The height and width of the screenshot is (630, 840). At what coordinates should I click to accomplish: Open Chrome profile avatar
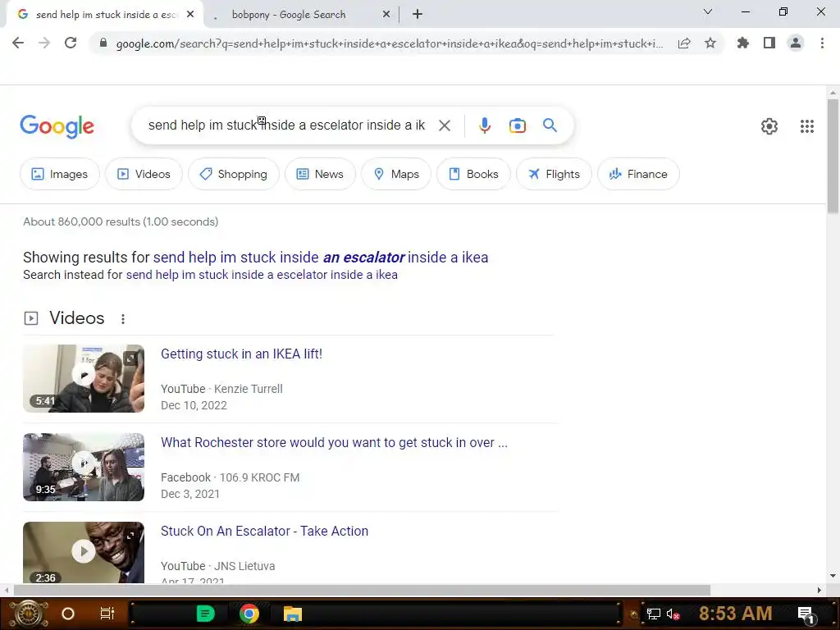click(x=796, y=43)
